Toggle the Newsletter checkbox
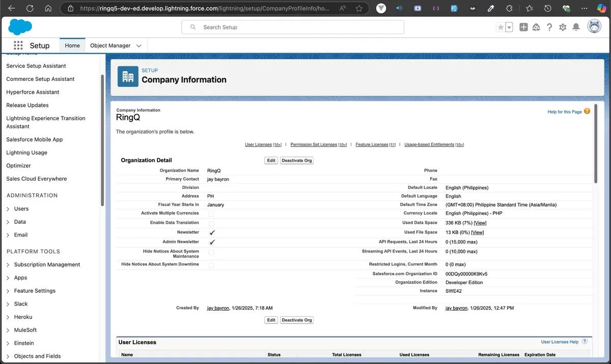 [212, 232]
